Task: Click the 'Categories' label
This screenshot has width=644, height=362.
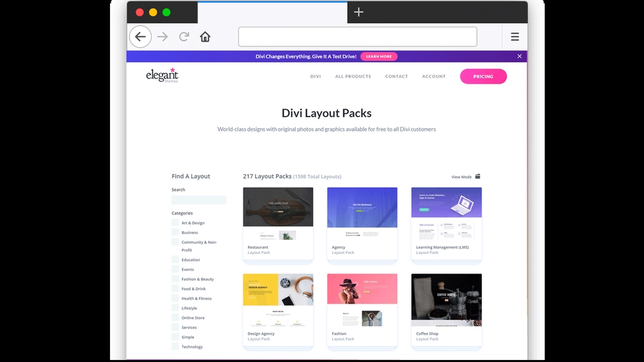Action: 182,213
